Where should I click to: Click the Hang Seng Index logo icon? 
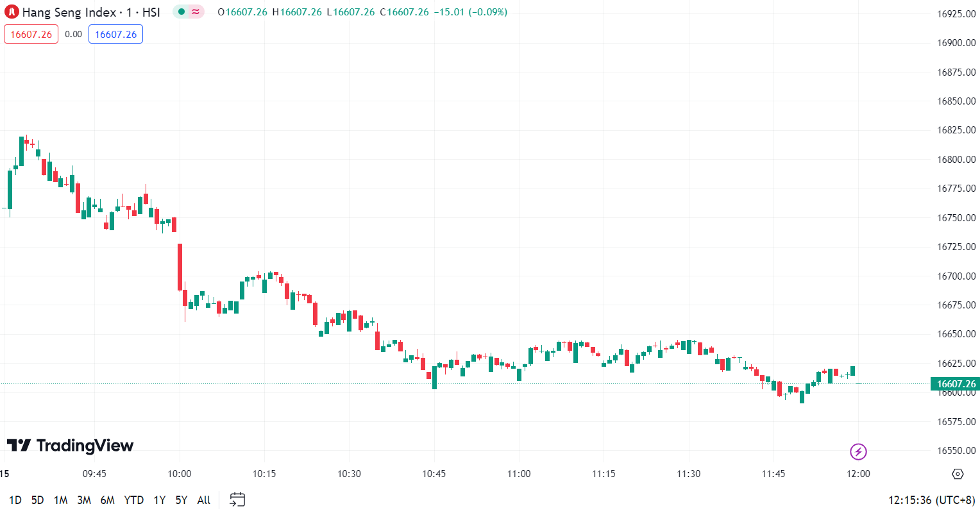[x=12, y=12]
